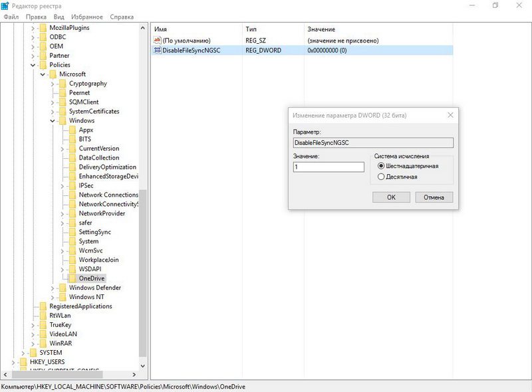Click the DataCollection folder icon

[72, 157]
